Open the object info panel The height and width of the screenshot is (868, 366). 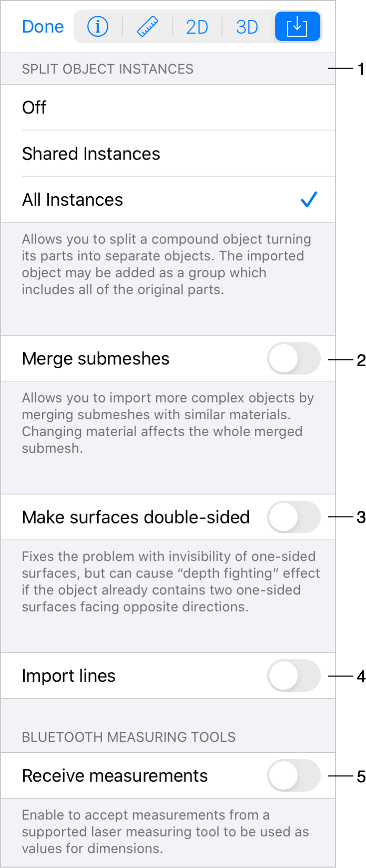pyautogui.click(x=98, y=27)
